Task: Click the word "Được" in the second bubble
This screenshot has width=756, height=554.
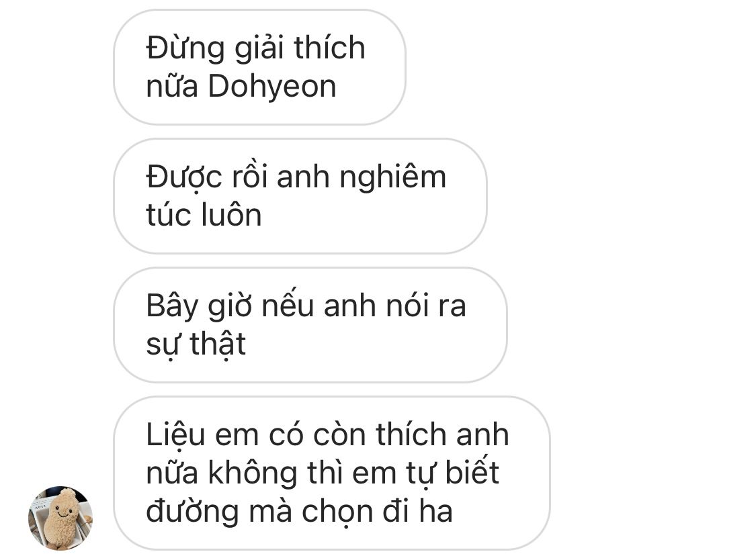Action: 184,178
